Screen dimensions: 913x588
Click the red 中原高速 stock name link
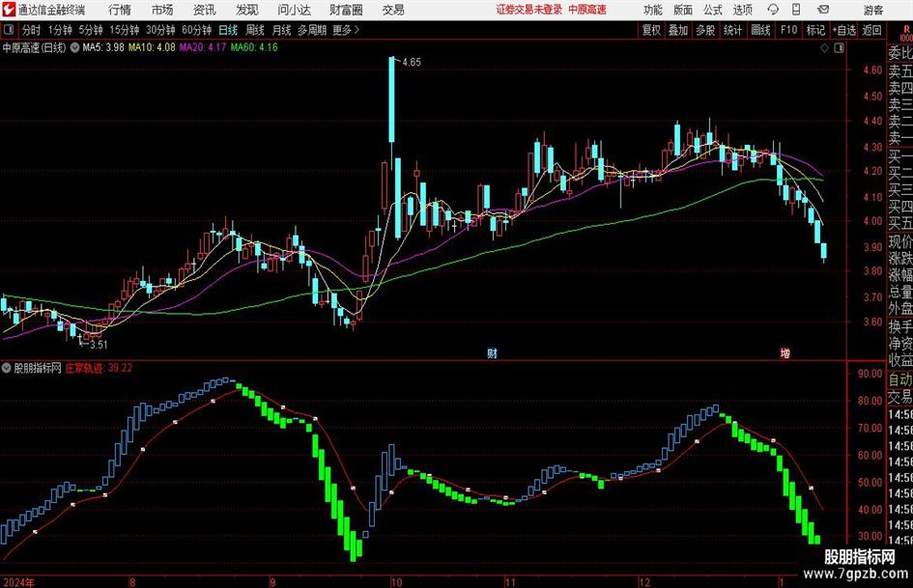(x=587, y=10)
